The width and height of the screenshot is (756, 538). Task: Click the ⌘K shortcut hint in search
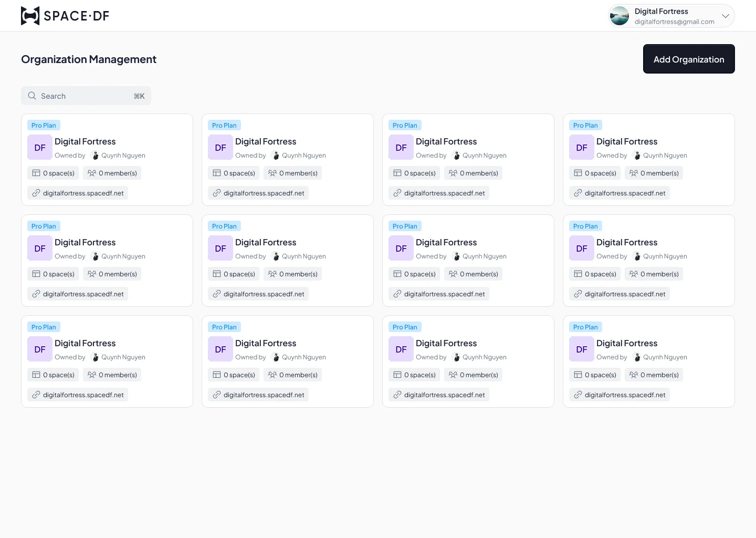pyautogui.click(x=139, y=96)
